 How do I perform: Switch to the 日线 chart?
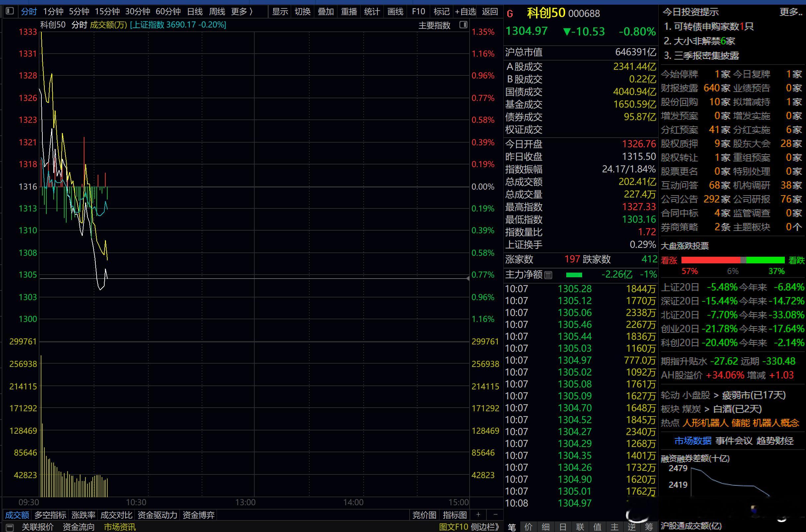tap(194, 12)
